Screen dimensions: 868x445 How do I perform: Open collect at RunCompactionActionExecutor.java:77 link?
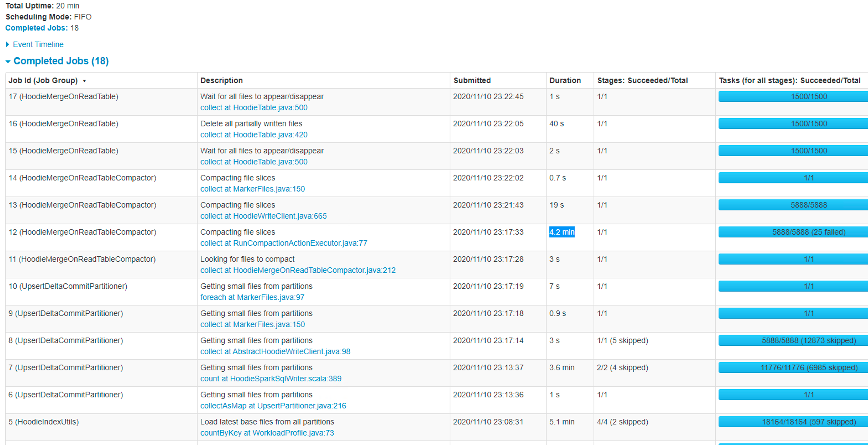[283, 243]
